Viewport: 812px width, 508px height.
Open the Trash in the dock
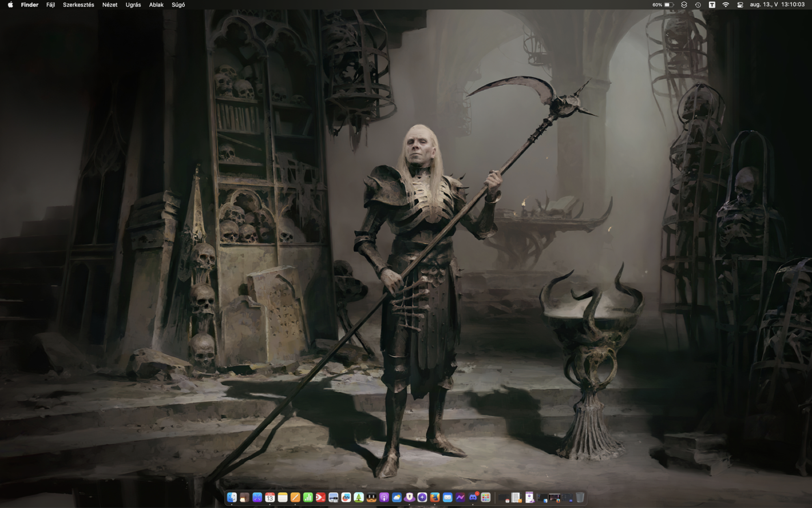click(x=580, y=497)
